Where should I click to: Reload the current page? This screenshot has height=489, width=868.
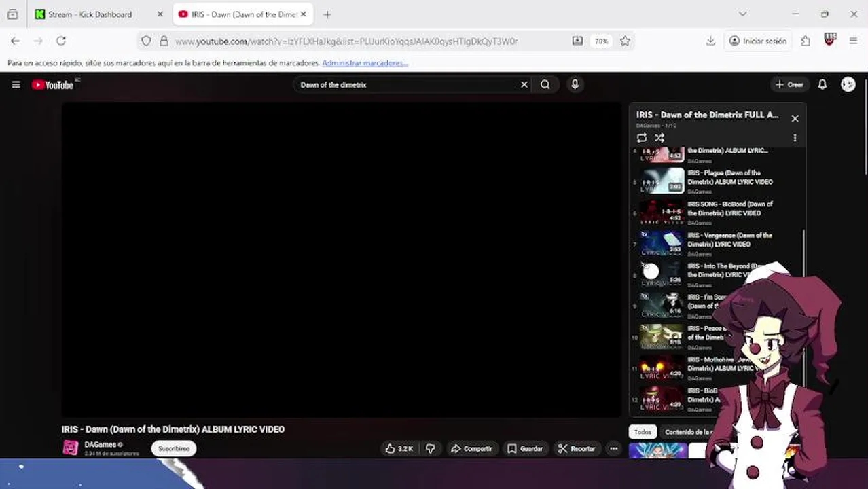tap(61, 41)
